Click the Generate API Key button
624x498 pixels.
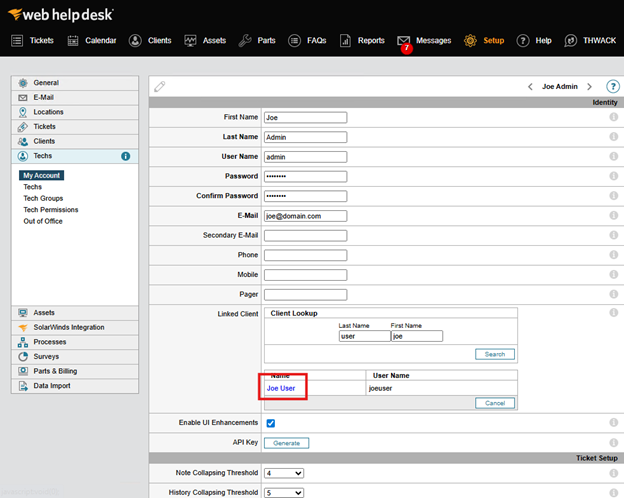click(286, 443)
